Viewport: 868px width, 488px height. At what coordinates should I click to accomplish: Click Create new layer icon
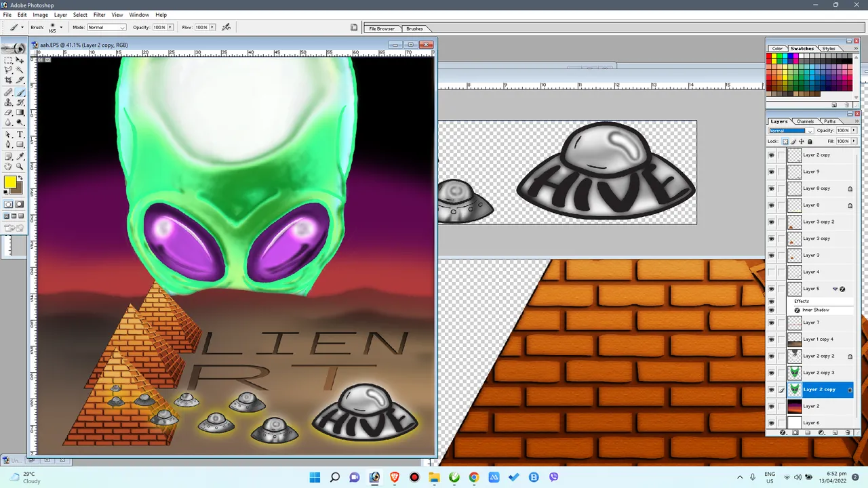[835, 432]
